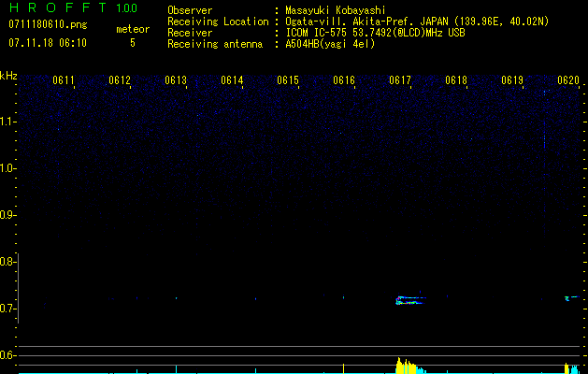Click the 0.7 frequency axis label
The height and width of the screenshot is (374, 588).
pos(7,309)
